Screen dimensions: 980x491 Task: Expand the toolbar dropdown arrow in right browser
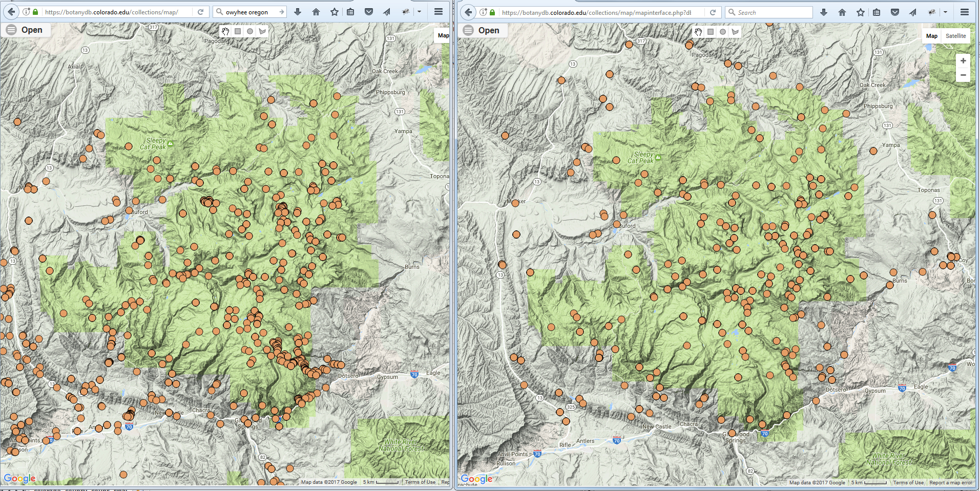tap(945, 12)
